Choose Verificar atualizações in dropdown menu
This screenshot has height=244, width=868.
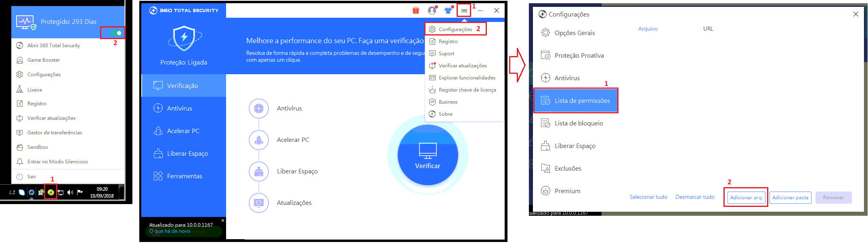coord(462,66)
